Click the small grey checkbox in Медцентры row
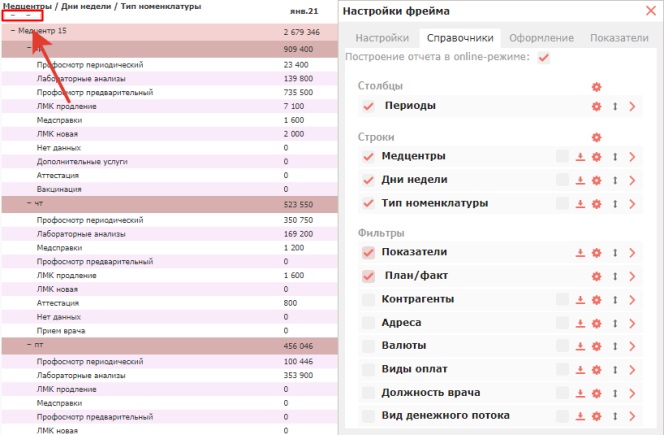Screen dimensions: 664x435 coord(562,156)
